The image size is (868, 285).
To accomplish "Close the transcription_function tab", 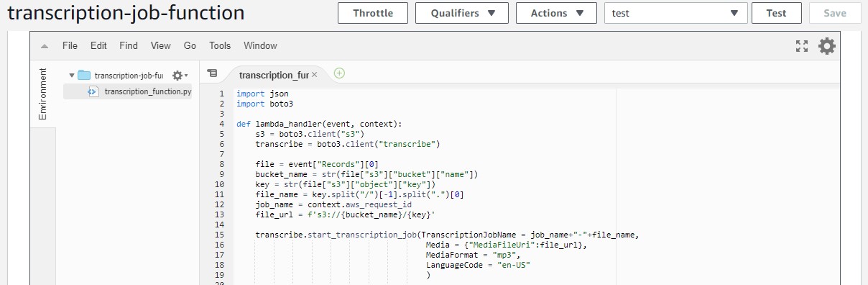I will point(314,75).
